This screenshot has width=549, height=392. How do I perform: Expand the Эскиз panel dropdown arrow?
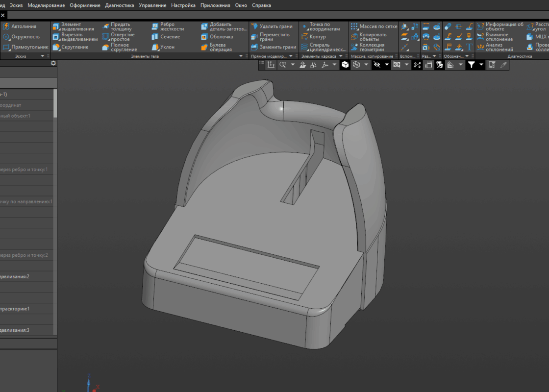pyautogui.click(x=42, y=56)
